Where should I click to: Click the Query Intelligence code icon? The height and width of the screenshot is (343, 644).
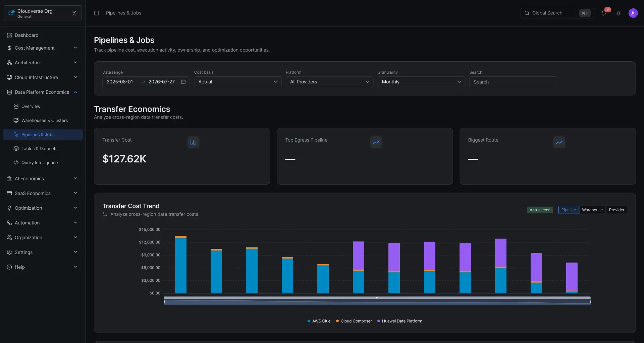16,162
